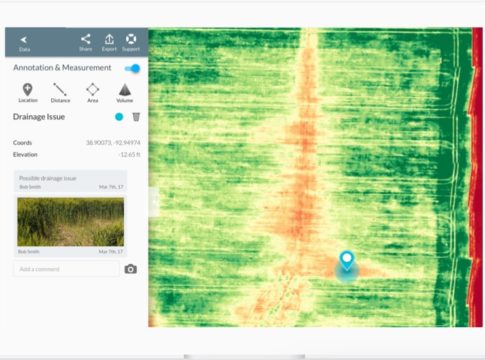Open the Share option

(x=86, y=43)
